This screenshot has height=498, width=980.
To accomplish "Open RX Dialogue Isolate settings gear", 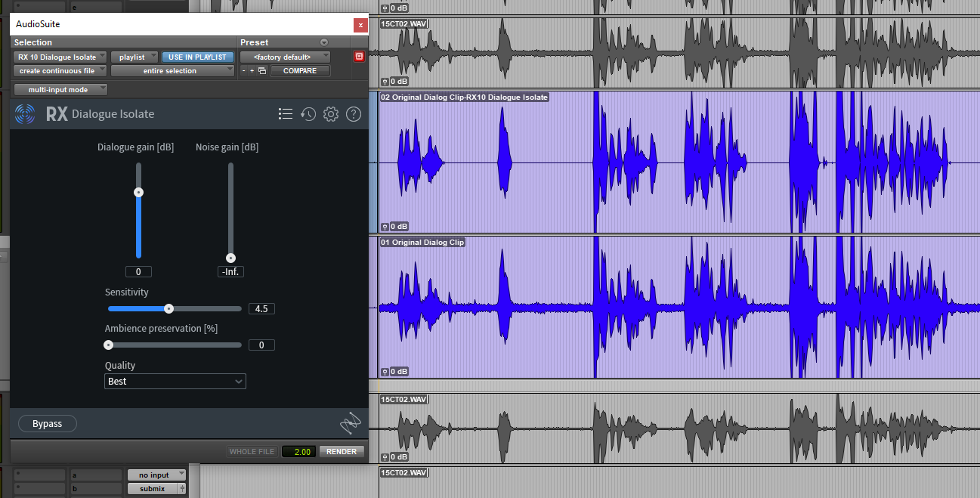I will (330, 114).
